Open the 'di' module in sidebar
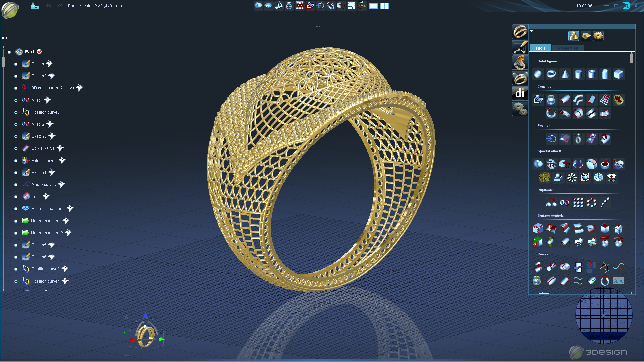This screenshot has width=644, height=362. (520, 93)
